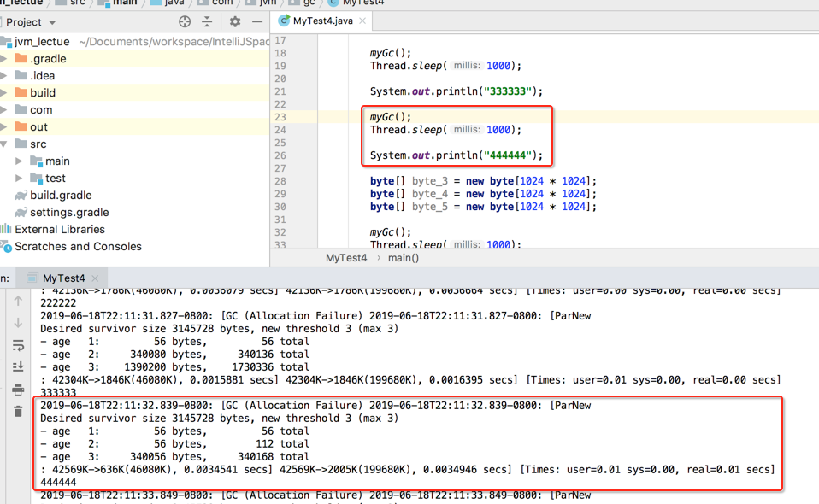Click the down the stack trace arrow
This screenshot has height=504, width=819.
(18, 323)
